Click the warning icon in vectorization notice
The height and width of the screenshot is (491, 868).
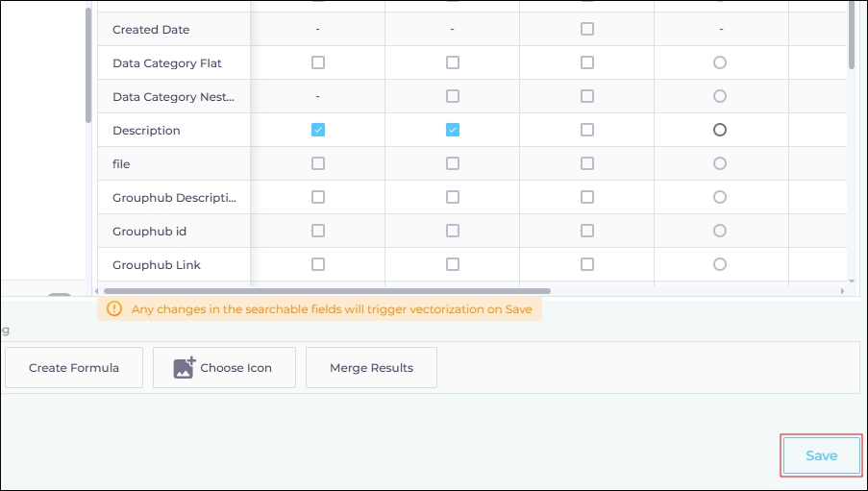click(114, 308)
